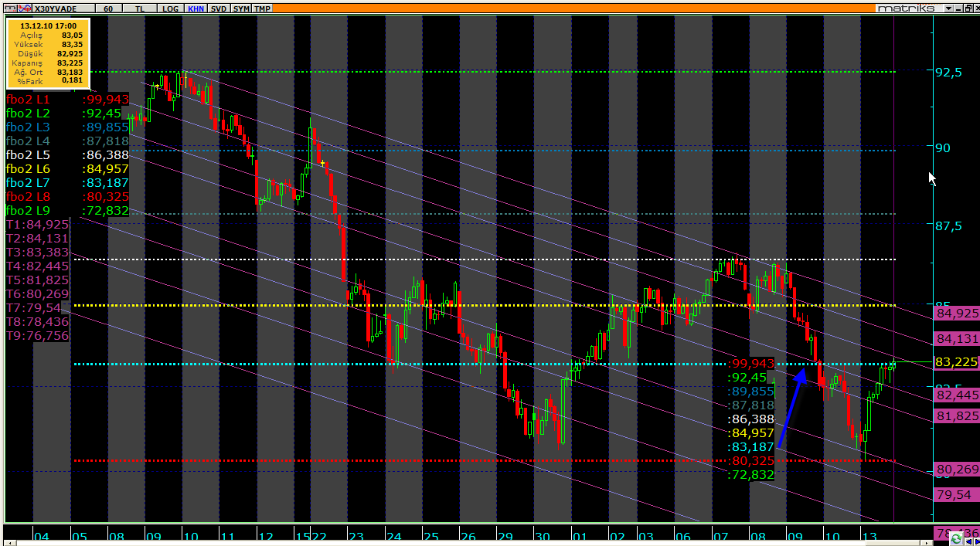Toggle the KHN option in the toolbar

coord(196,8)
